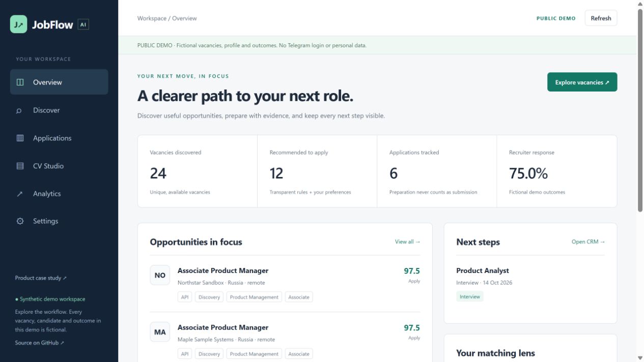This screenshot has width=644, height=362.
Task: Click Associate tag on Northstar Sandbox vacancy
Action: (x=299, y=297)
